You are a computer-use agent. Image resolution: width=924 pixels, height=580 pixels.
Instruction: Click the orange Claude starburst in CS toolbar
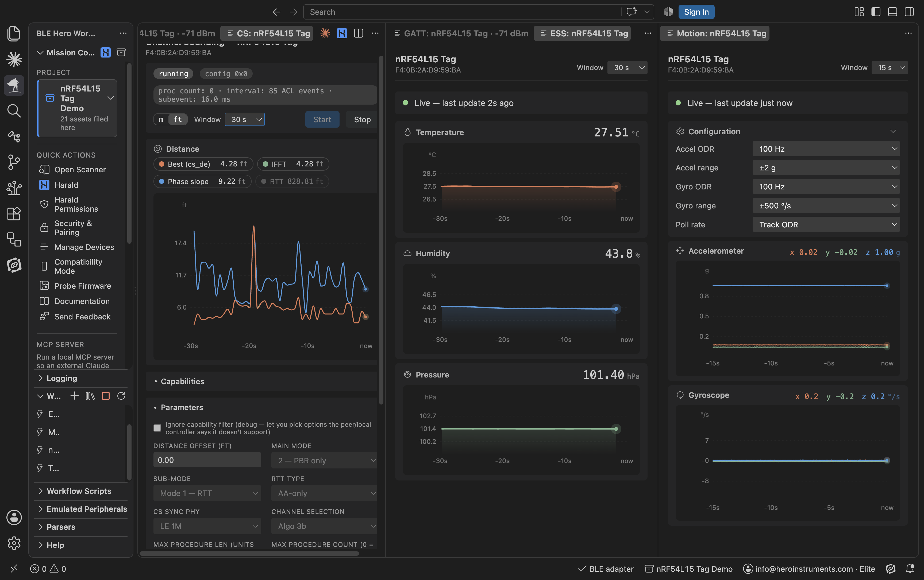pyautogui.click(x=325, y=33)
